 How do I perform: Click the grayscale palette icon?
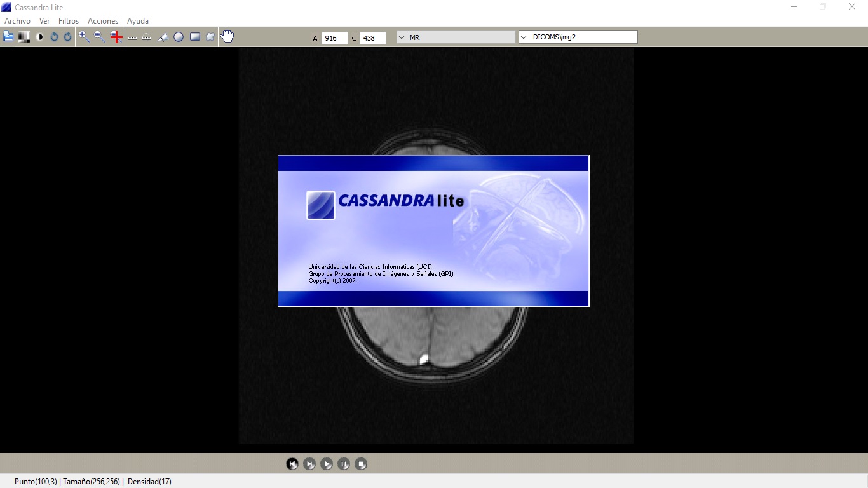pyautogui.click(x=24, y=37)
